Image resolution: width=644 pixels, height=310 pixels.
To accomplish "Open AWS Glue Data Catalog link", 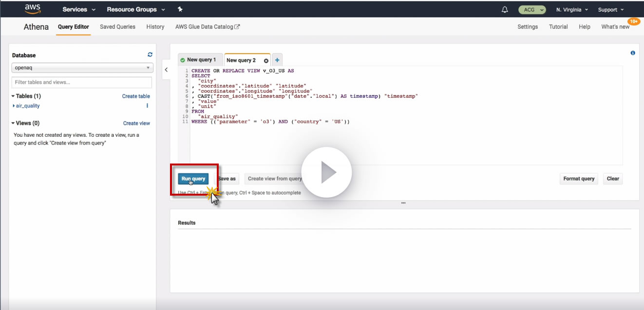I will [208, 27].
